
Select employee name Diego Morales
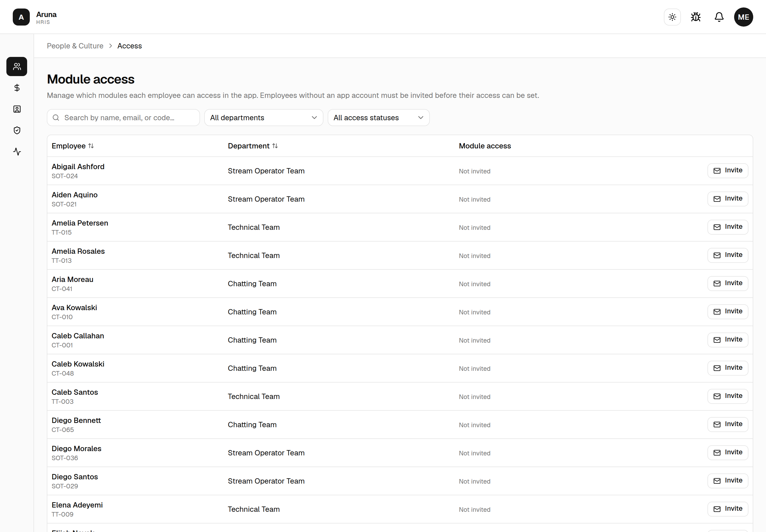(77, 449)
